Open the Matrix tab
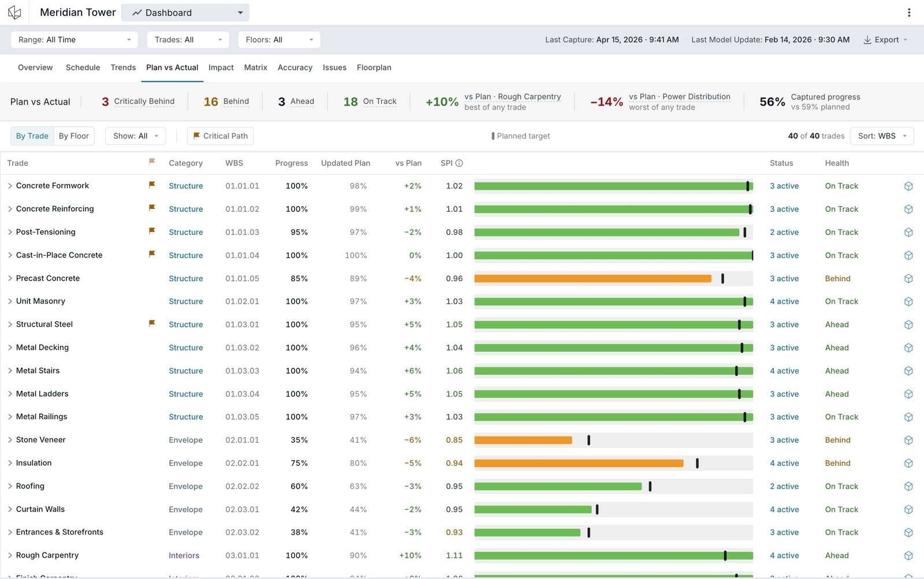The height and width of the screenshot is (579, 924). 256,68
